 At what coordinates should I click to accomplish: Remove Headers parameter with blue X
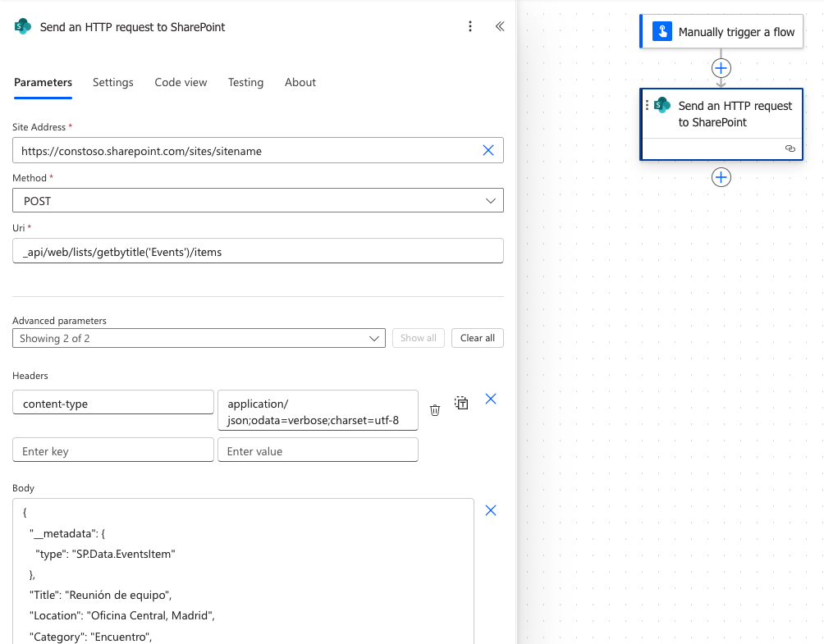[x=491, y=399]
